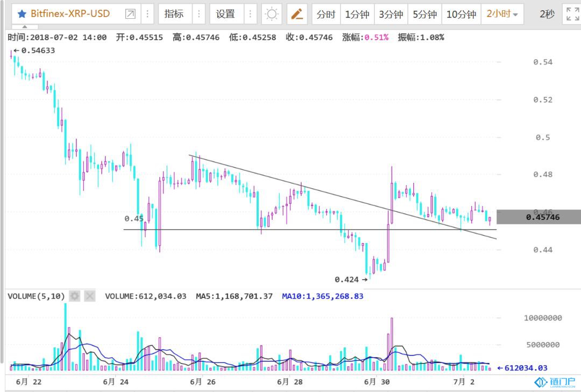Select the descending trendline on the chart
Viewport: 581px width, 392px height.
coord(342,197)
